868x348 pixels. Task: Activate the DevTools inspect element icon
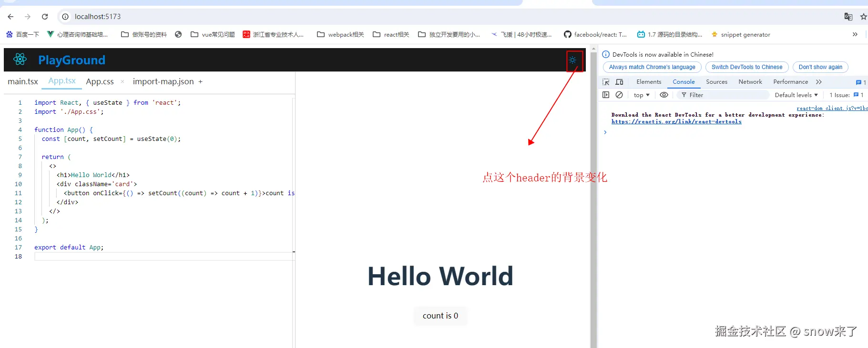606,82
